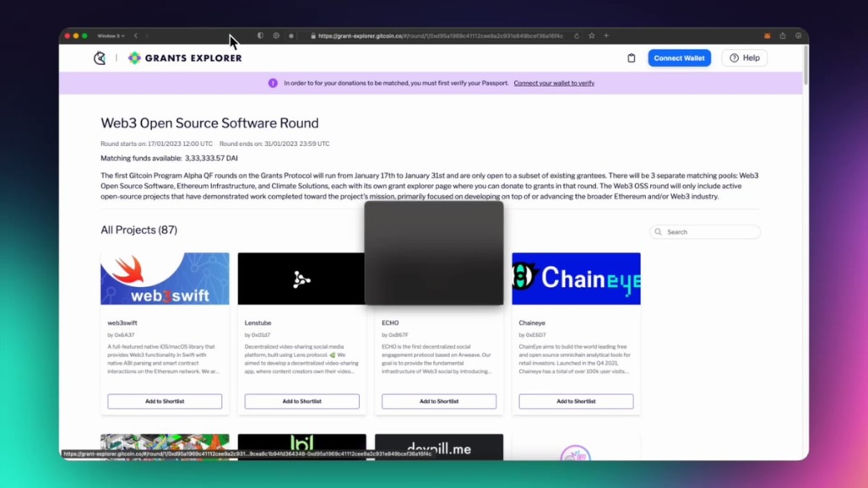Click the Grants Explorer logo
This screenshot has width=868, height=488.
coord(185,57)
